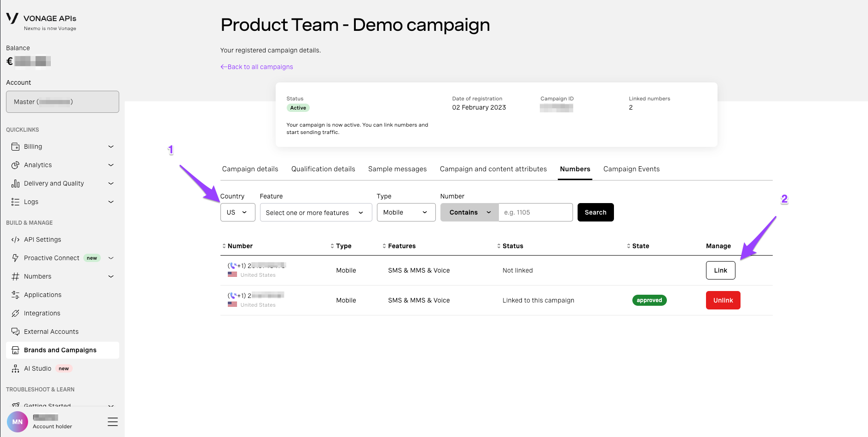The width and height of the screenshot is (868, 437).
Task: Click Link for the not linked number
Action: tap(721, 270)
